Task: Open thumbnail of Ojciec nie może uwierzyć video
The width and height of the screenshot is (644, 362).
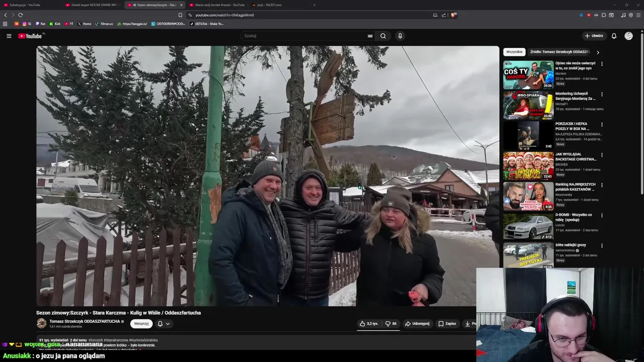Action: coord(528,75)
